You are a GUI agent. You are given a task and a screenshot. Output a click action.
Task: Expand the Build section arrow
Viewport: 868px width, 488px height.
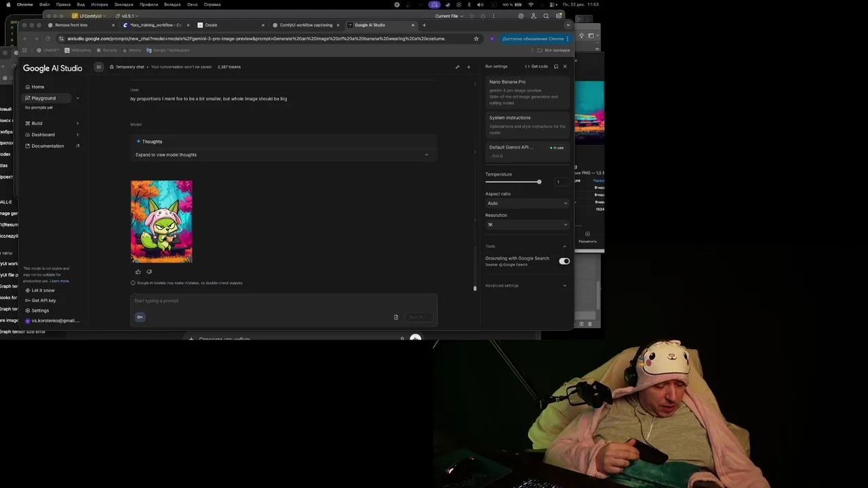pos(77,123)
